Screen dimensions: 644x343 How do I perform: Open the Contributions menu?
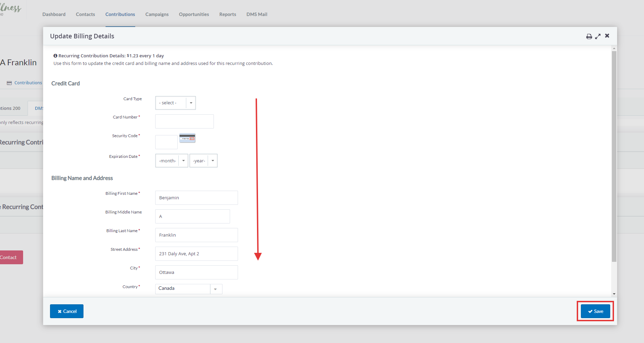tap(120, 14)
